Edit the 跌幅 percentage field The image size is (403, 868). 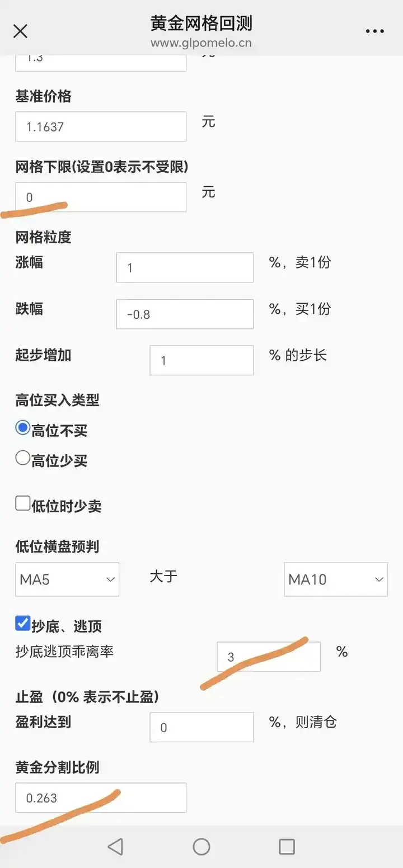pyautogui.click(x=185, y=314)
